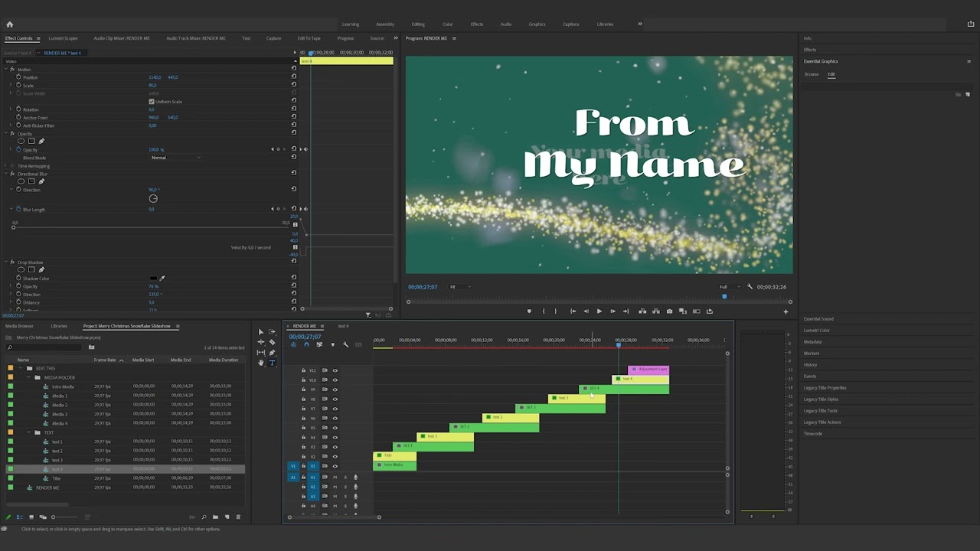This screenshot has width=980, height=551.
Task: Collapse the TEXT bin
Action: tap(28, 432)
